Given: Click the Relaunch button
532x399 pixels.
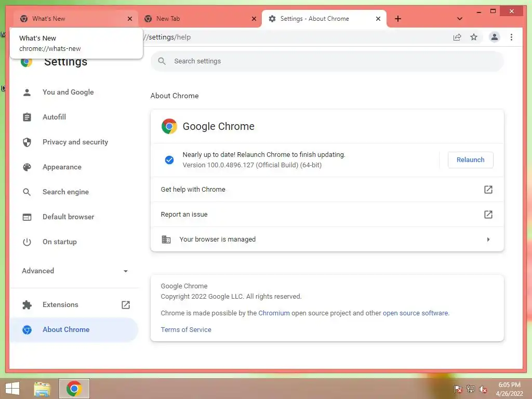Looking at the screenshot, I should click(x=470, y=160).
